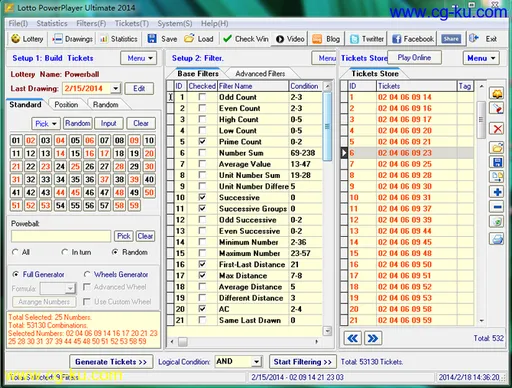Screen dimensions: 512x388
Task: Click the document with pen icon in sidebar
Action: click(497, 108)
